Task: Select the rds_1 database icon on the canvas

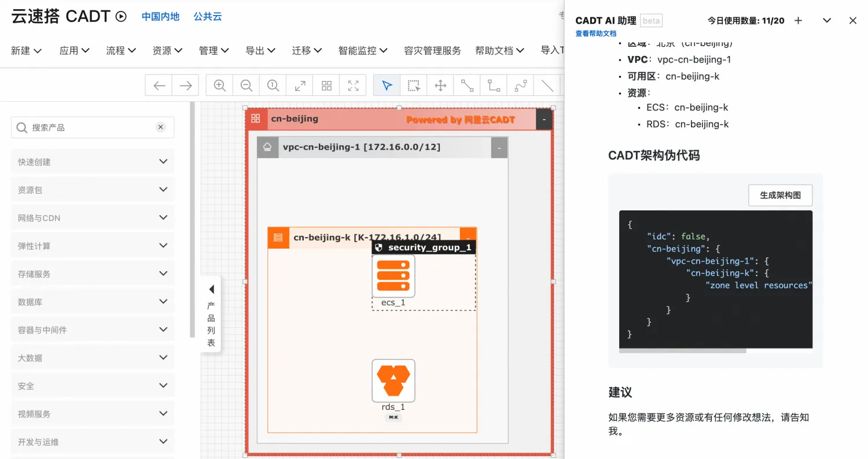Action: tap(393, 380)
